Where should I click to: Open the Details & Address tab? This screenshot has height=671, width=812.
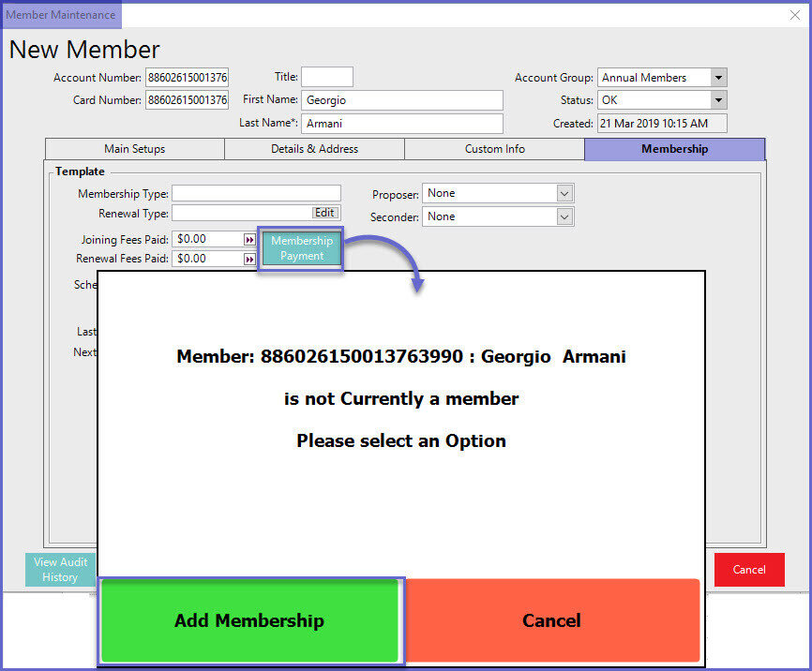tap(314, 149)
